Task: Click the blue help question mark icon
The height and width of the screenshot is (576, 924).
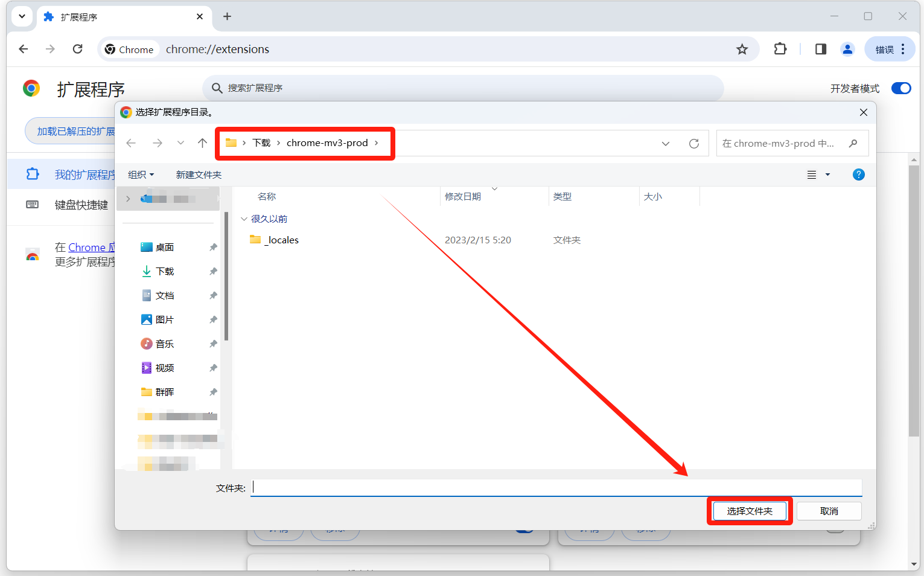Action: click(858, 174)
